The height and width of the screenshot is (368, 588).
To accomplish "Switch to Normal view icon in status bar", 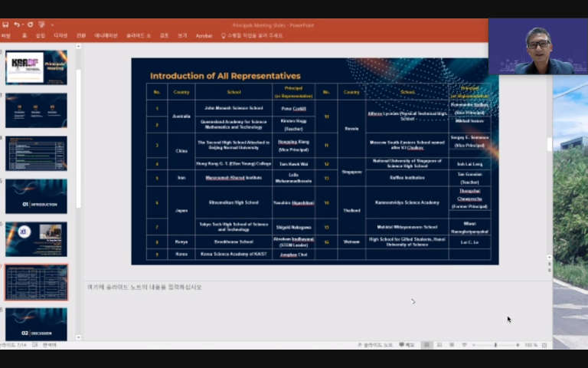I will coord(427,345).
